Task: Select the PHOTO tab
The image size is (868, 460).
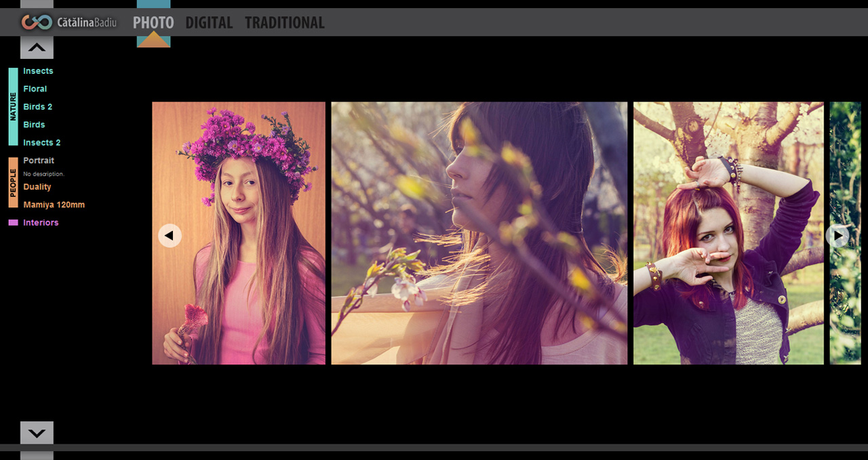Action: coord(153,23)
